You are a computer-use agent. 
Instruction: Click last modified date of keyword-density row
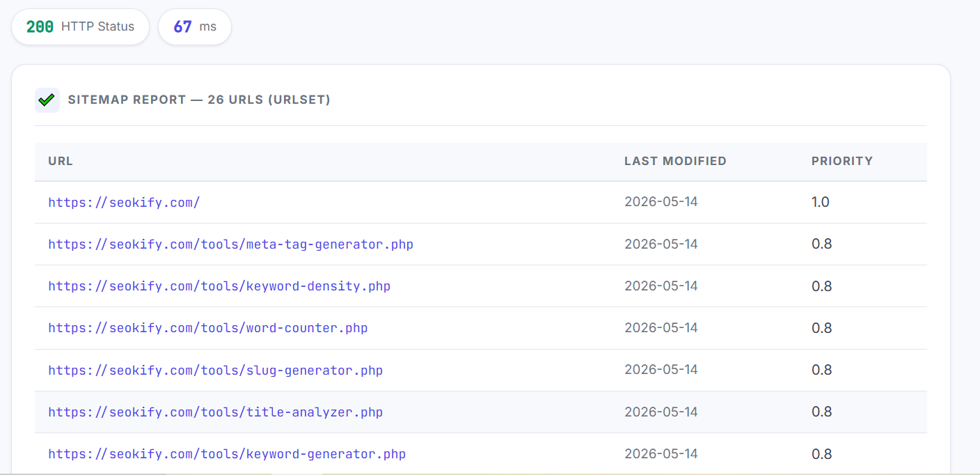(661, 286)
